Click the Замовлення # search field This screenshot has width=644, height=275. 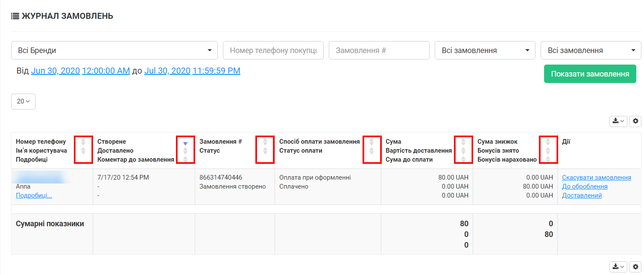point(379,50)
